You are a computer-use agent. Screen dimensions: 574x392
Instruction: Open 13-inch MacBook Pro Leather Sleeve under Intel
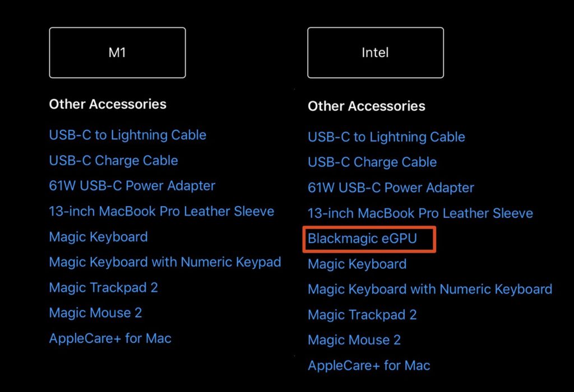[x=420, y=213]
